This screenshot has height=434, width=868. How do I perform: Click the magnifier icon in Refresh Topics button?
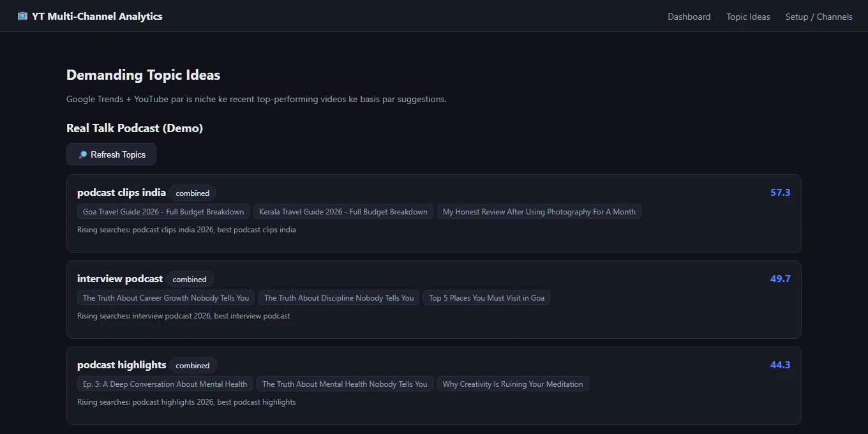(82, 154)
